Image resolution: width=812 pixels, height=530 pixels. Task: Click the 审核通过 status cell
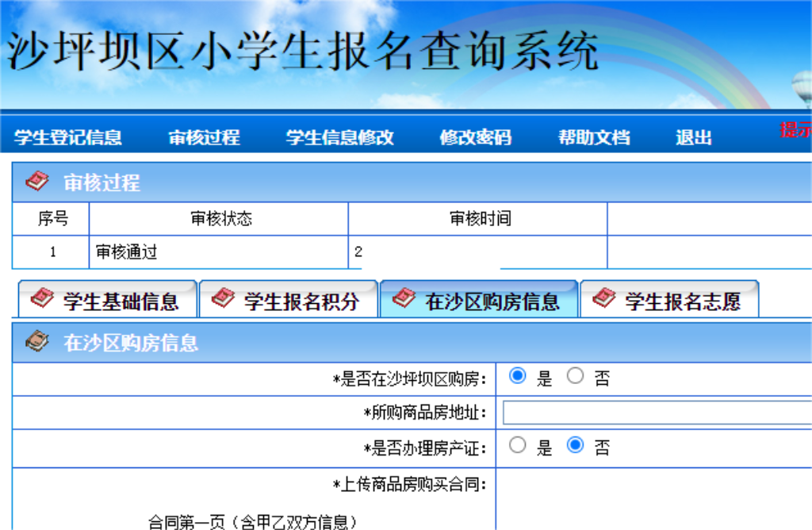[x=219, y=252]
